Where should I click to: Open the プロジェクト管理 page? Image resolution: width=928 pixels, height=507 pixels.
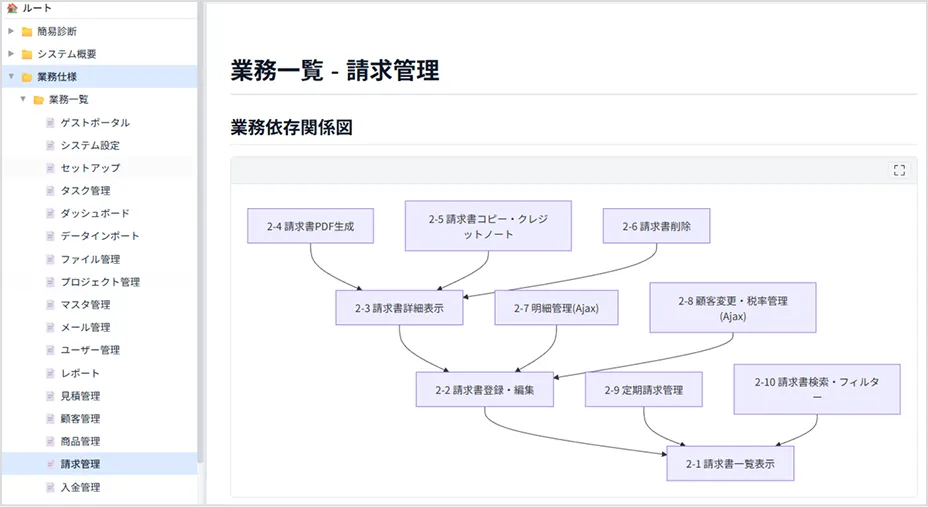point(100,282)
